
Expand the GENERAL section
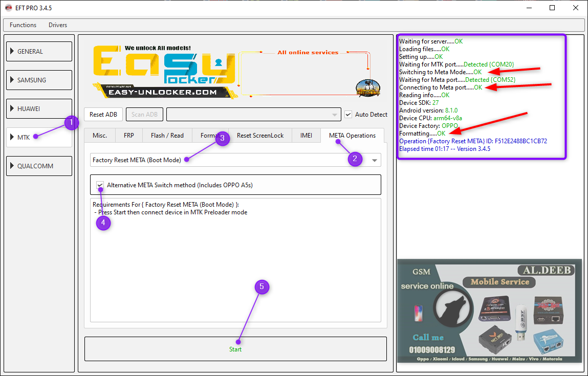point(39,51)
